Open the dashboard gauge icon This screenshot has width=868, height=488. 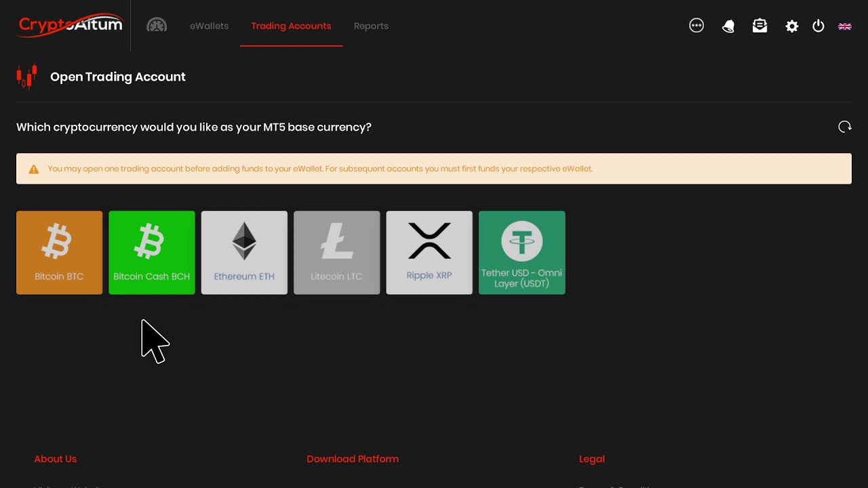(x=157, y=26)
